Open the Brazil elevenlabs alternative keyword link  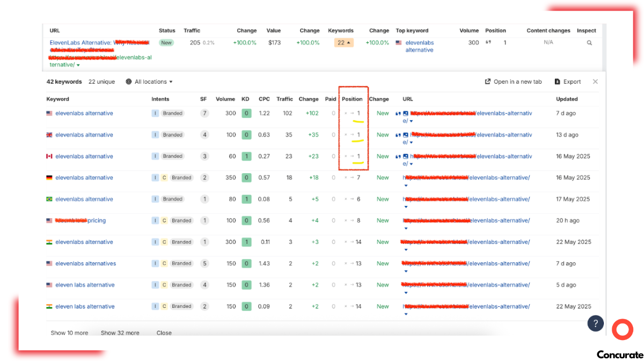(84, 199)
